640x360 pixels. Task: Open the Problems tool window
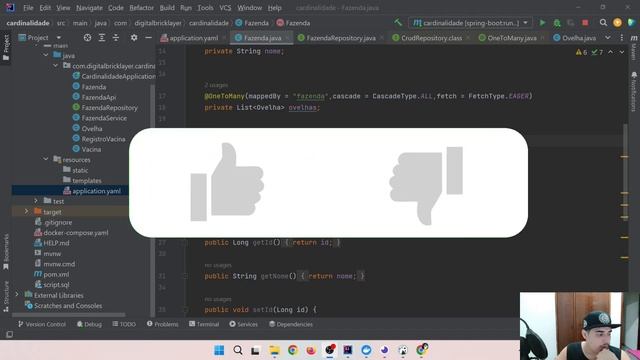point(162,324)
